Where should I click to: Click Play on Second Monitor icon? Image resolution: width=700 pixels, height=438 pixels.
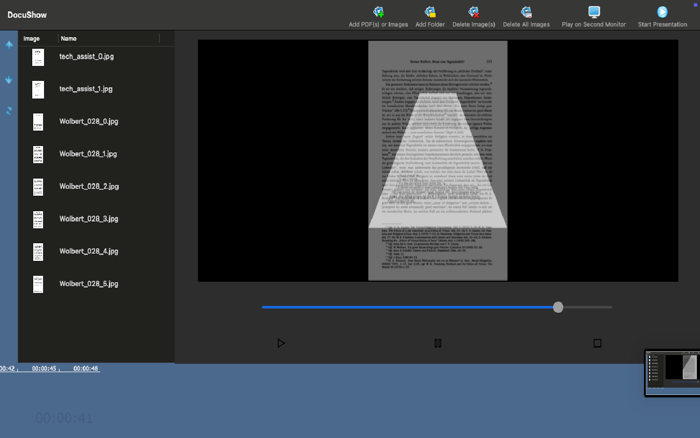[x=594, y=12]
